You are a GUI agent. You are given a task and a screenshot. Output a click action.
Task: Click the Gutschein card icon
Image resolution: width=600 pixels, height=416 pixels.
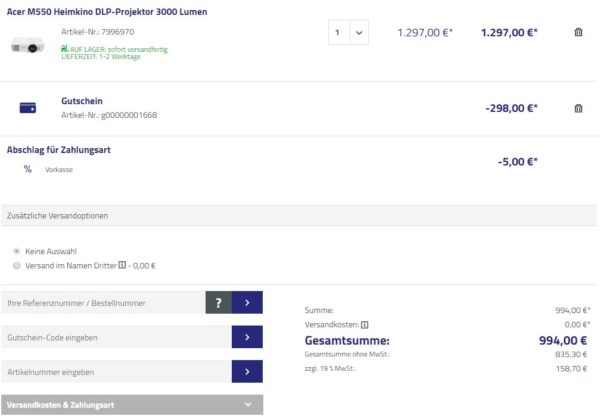(x=28, y=108)
